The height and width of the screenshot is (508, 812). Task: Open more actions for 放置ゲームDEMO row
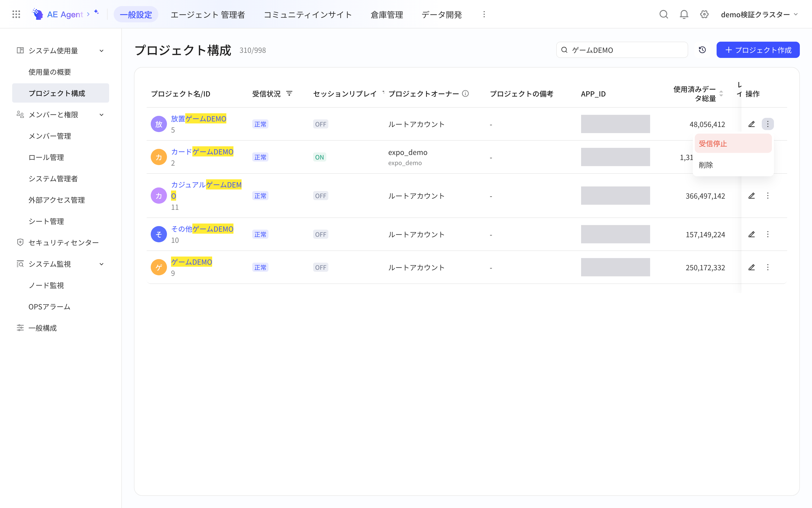point(768,124)
